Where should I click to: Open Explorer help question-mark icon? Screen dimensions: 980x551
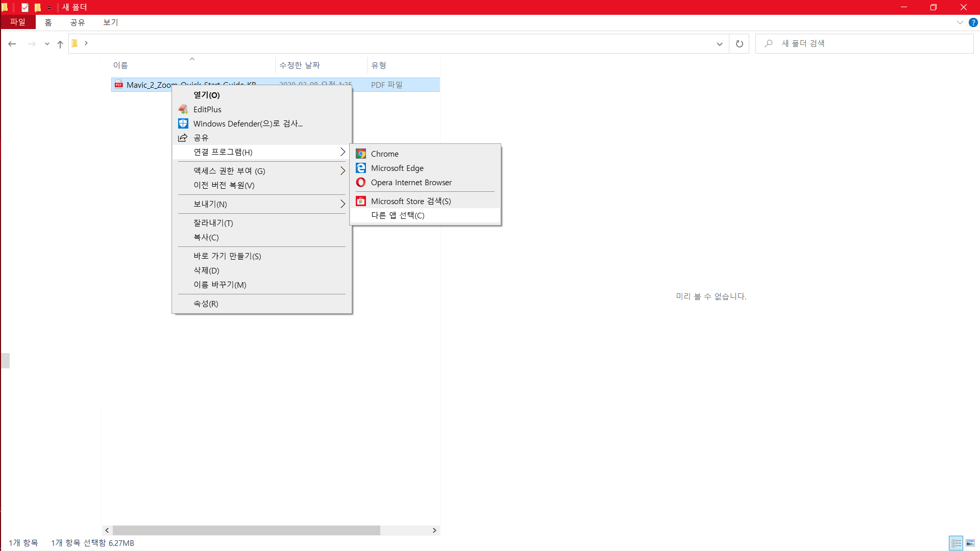click(973, 22)
